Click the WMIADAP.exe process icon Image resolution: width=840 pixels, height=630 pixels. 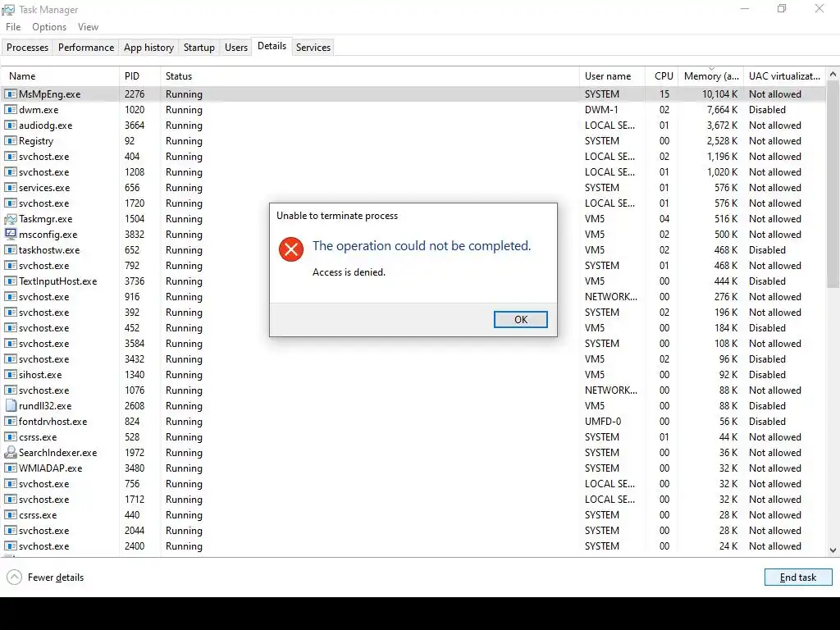coord(10,468)
